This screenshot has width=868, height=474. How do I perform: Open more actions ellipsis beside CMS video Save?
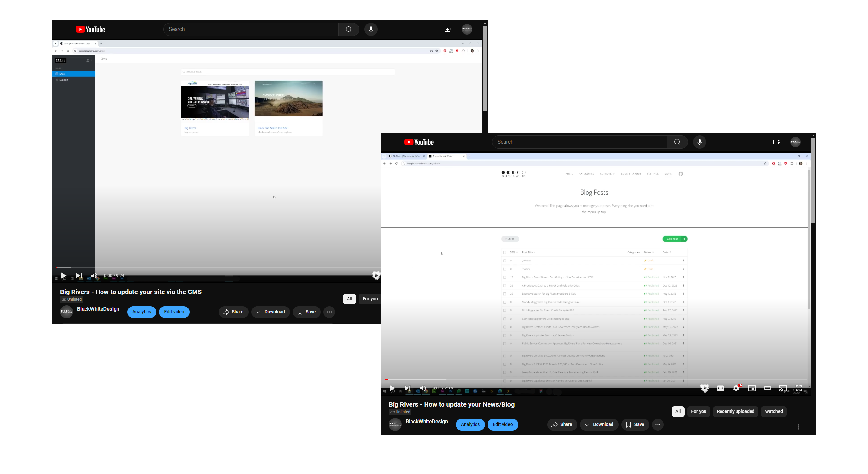[329, 312]
